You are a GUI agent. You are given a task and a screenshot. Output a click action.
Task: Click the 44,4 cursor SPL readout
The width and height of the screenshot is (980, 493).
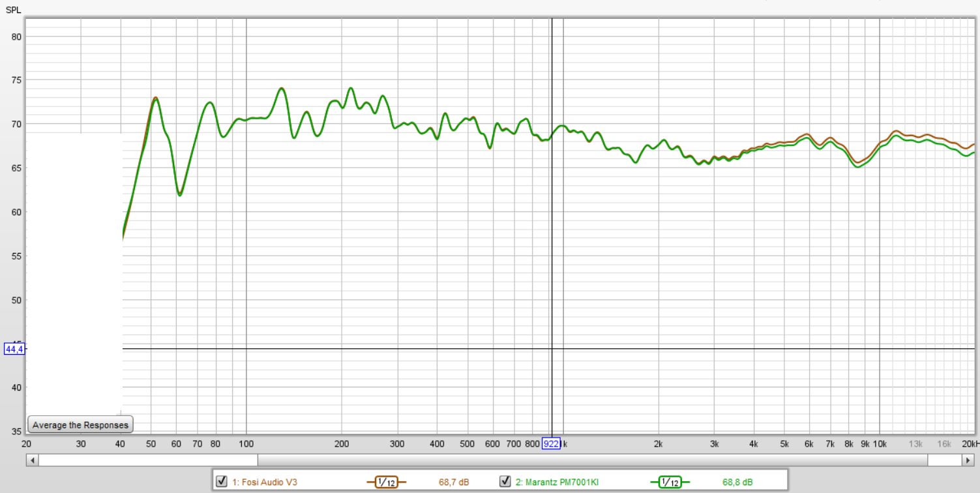[x=15, y=349]
